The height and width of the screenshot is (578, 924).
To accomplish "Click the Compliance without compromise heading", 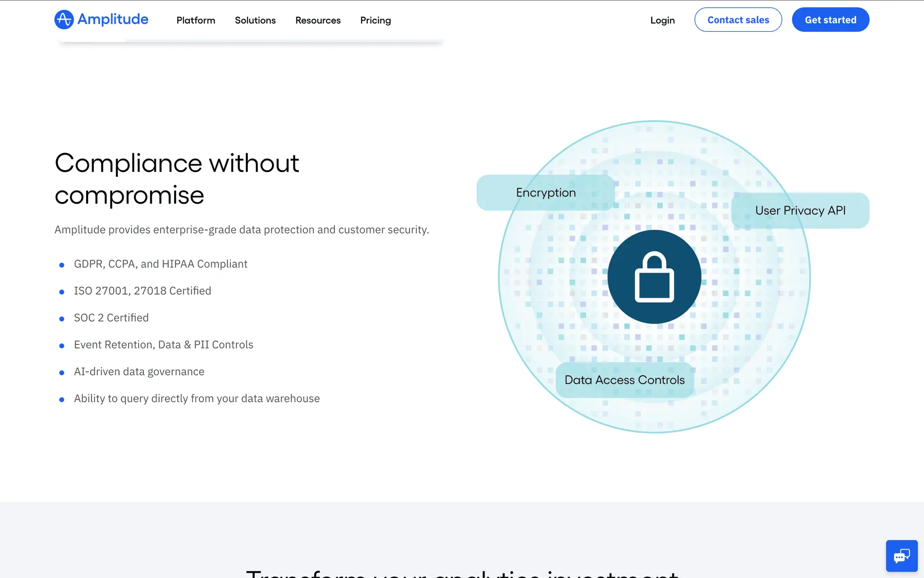I will (x=177, y=179).
